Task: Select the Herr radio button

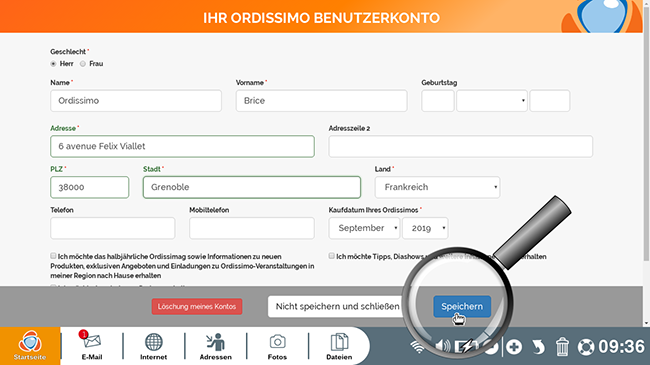Action: 53,64
